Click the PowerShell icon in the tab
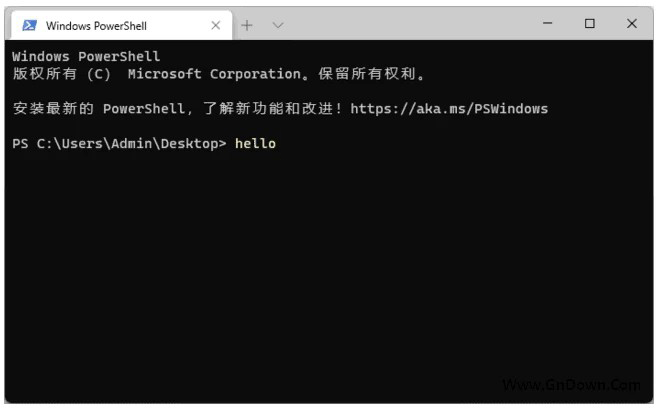 click(30, 25)
